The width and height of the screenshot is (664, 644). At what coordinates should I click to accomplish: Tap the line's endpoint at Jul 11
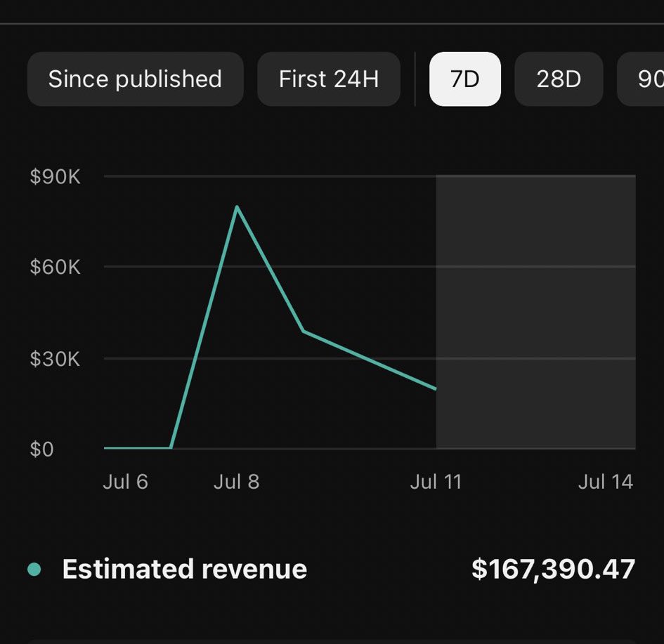[x=436, y=388]
